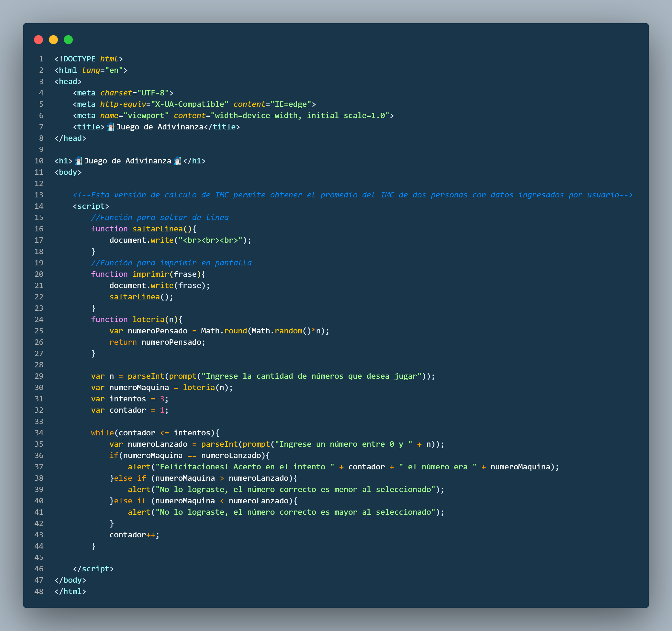Click the "<!DOCTYPE html>" declaration
672x631 pixels.
pyautogui.click(x=89, y=59)
